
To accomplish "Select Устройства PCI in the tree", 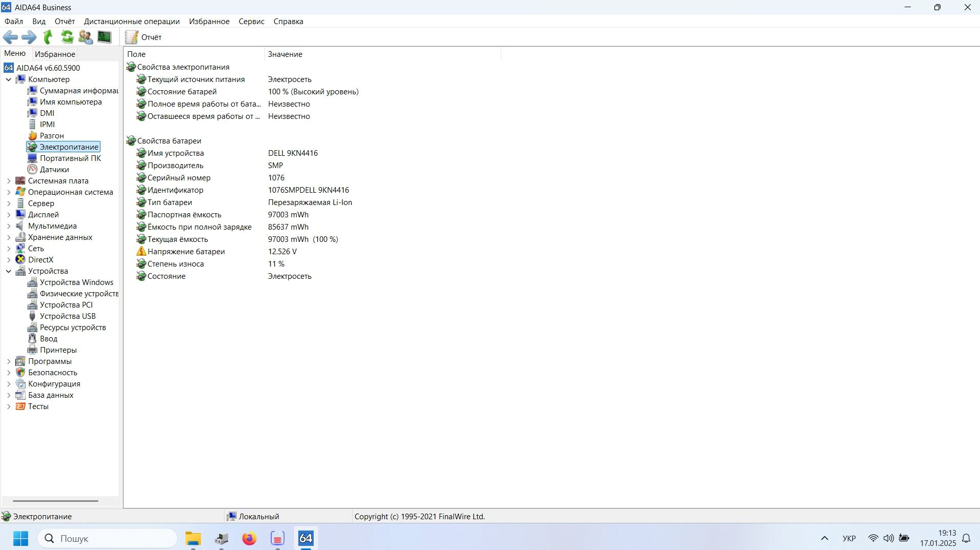I will pyautogui.click(x=66, y=305).
